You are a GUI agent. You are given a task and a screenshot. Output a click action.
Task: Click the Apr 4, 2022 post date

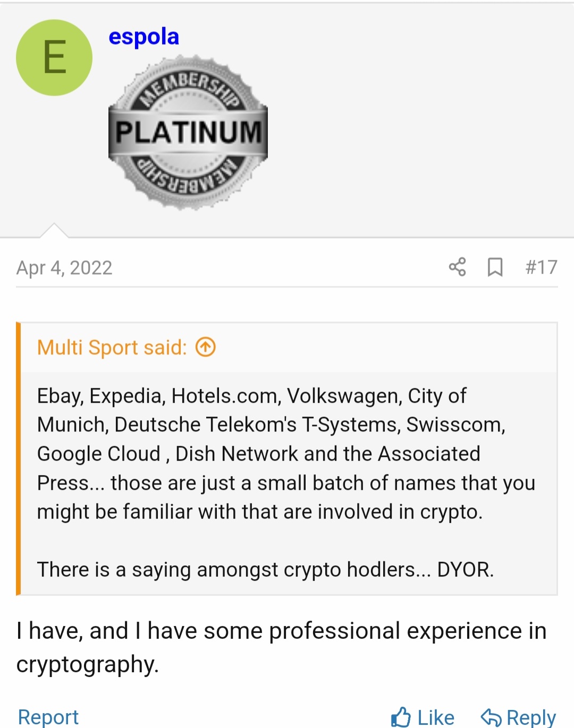pyautogui.click(x=64, y=268)
